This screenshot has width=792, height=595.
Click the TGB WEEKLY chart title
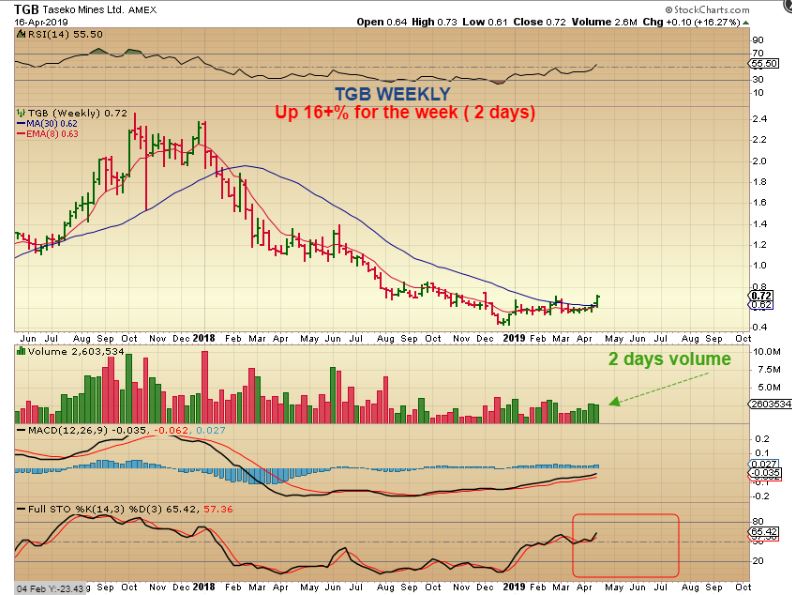click(x=392, y=94)
